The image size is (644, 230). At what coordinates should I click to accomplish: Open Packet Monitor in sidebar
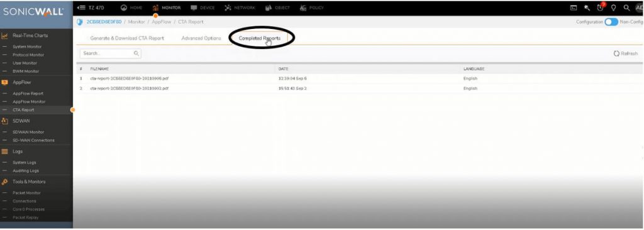coord(26,193)
